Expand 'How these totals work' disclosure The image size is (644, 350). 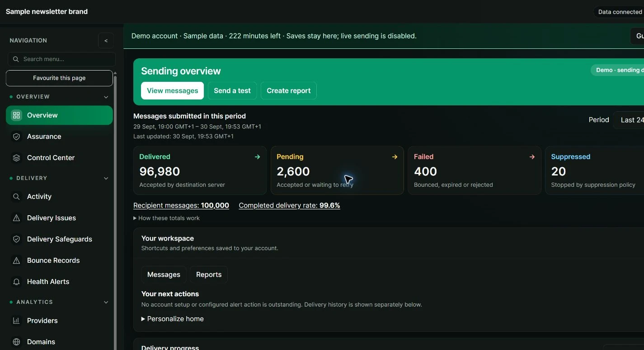pyautogui.click(x=166, y=218)
